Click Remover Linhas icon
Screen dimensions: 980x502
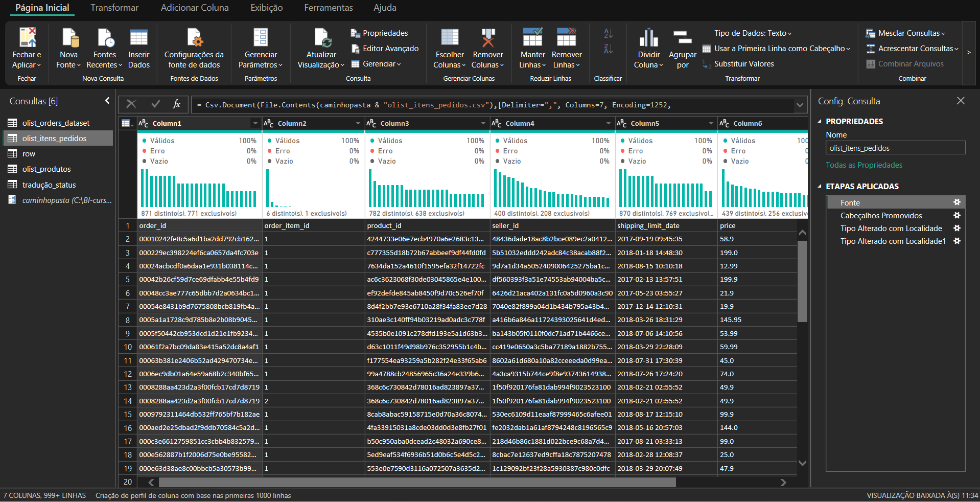tap(566, 37)
